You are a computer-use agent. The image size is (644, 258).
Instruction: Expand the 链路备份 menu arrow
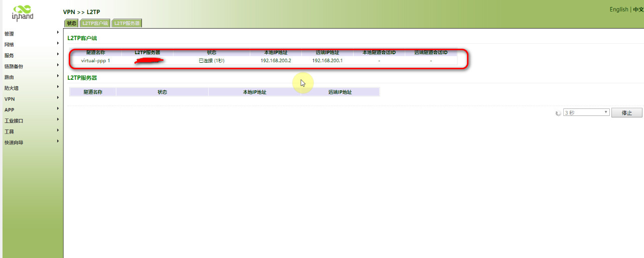(x=58, y=65)
